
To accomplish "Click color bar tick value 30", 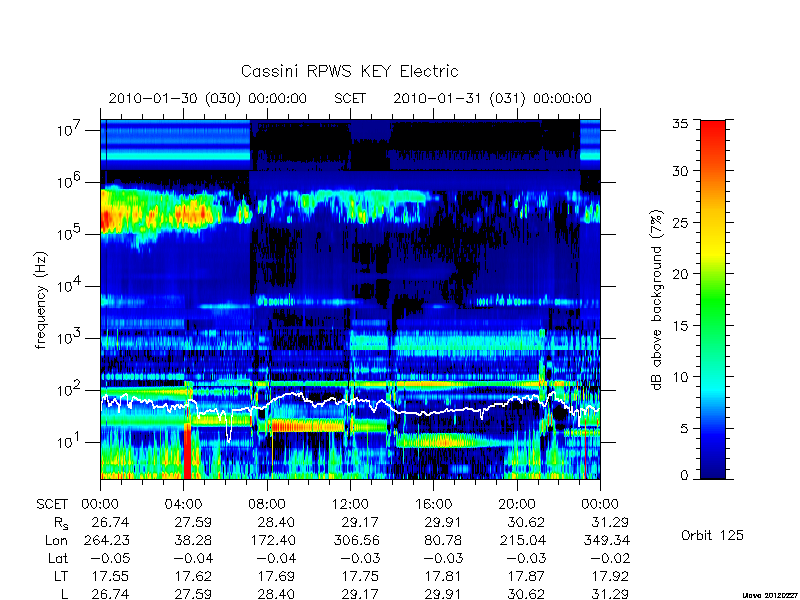I will [680, 171].
